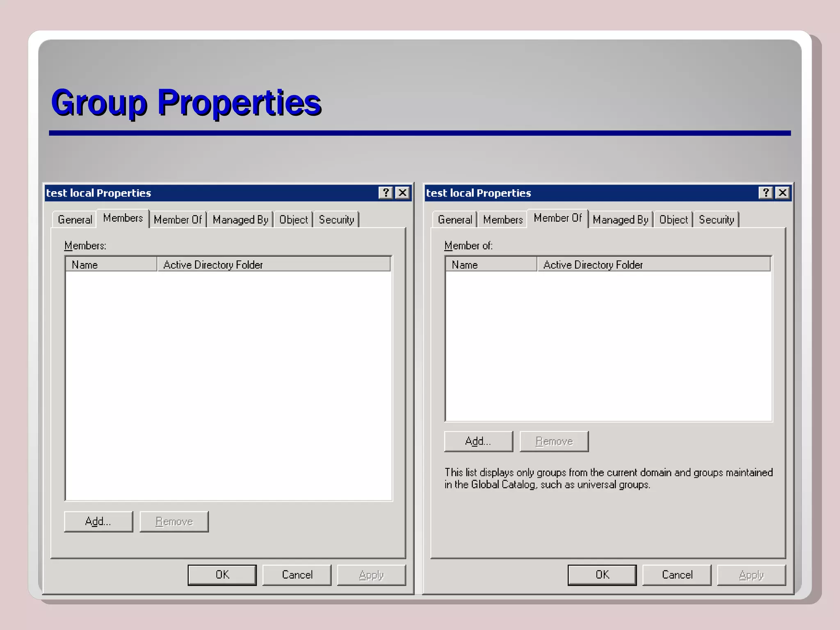Click Add button under Member of list
The width and height of the screenshot is (840, 630).
pyautogui.click(x=479, y=441)
